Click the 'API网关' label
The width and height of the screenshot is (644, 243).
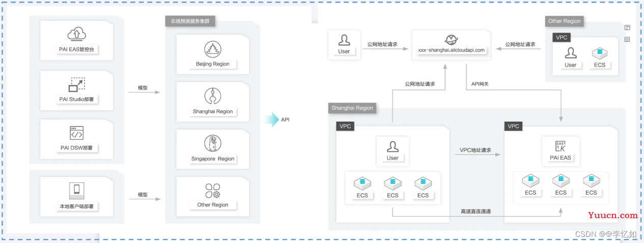[480, 84]
